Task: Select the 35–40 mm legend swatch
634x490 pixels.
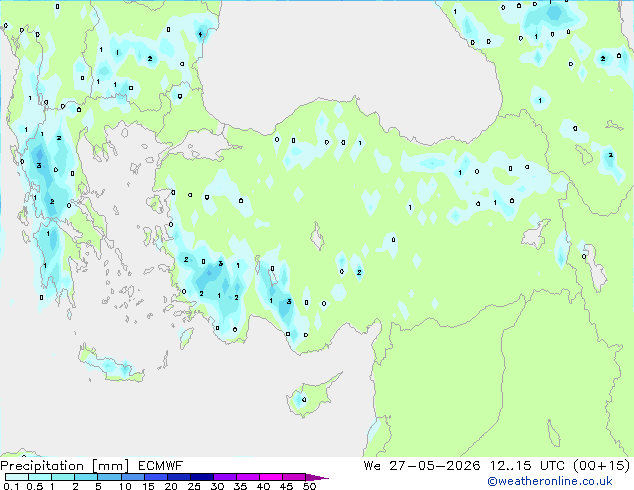Action: (x=248, y=477)
